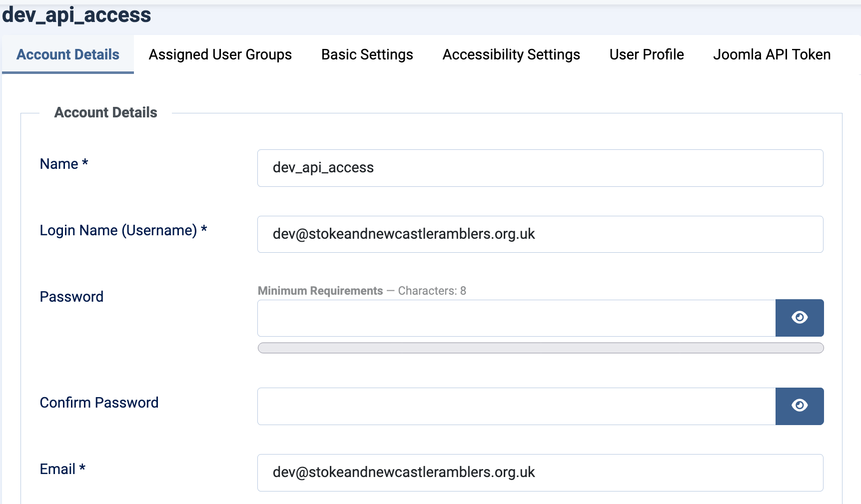Open the Basic Settings tab
861x504 pixels.
pos(367,54)
